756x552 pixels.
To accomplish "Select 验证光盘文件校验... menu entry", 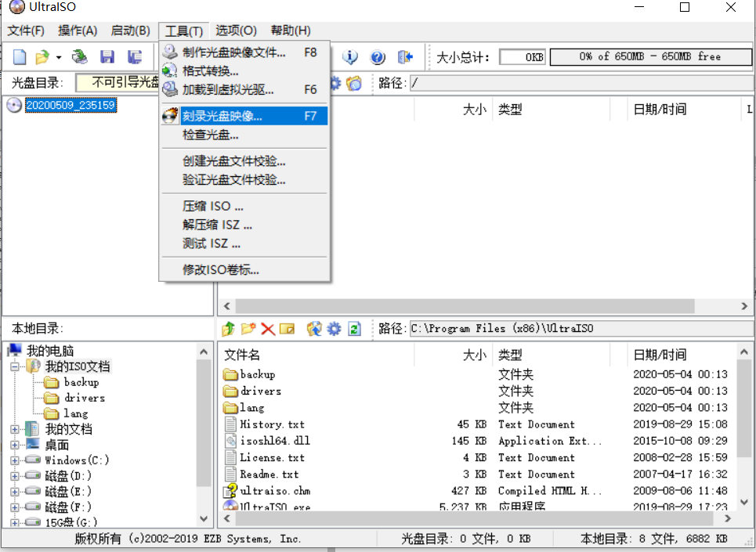I will 244,179.
